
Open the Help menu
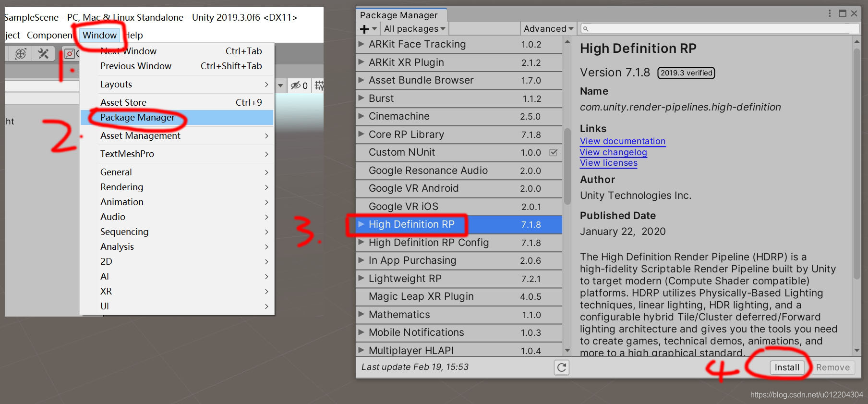tap(133, 35)
